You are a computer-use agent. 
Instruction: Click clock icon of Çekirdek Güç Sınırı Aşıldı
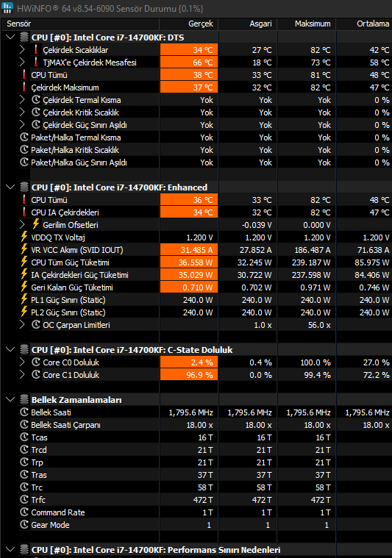[x=36, y=124]
